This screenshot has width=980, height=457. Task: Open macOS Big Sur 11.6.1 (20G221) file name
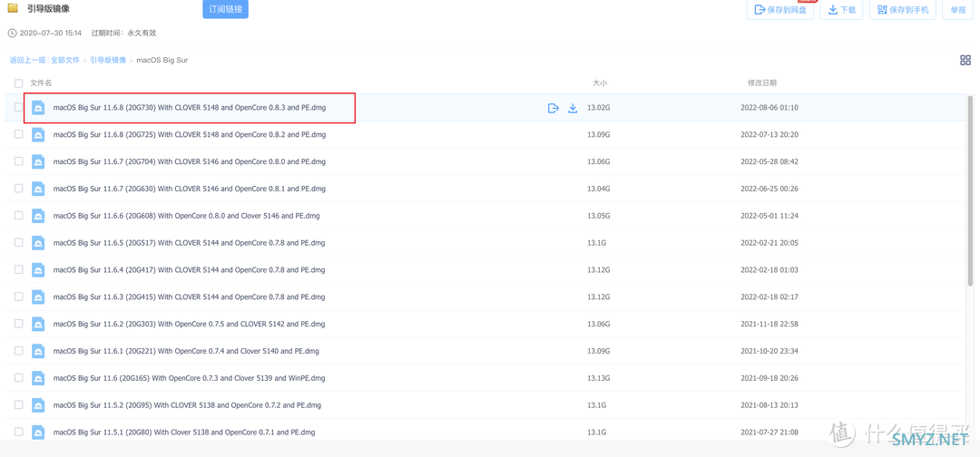(x=186, y=351)
